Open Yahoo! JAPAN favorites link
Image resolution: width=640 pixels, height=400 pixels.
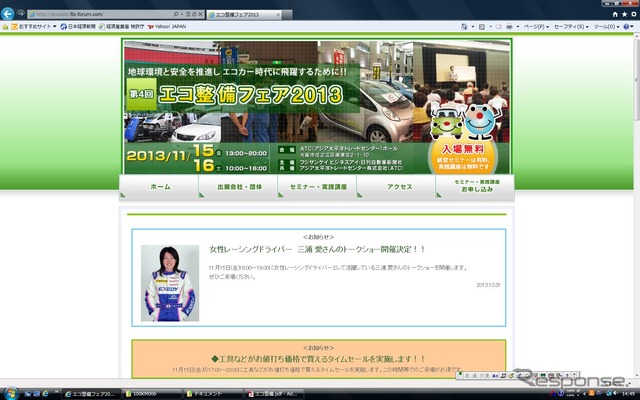point(167,27)
